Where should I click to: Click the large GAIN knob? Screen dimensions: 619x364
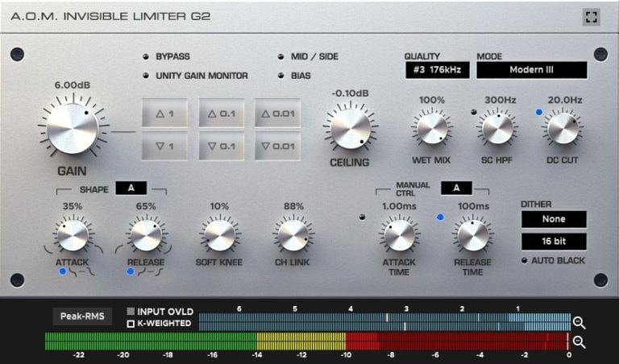coord(73,129)
